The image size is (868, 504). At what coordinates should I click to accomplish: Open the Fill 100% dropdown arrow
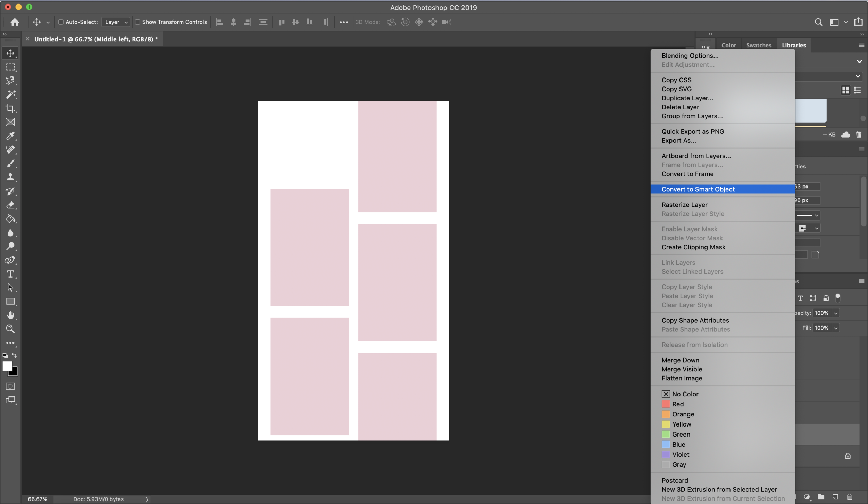836,328
